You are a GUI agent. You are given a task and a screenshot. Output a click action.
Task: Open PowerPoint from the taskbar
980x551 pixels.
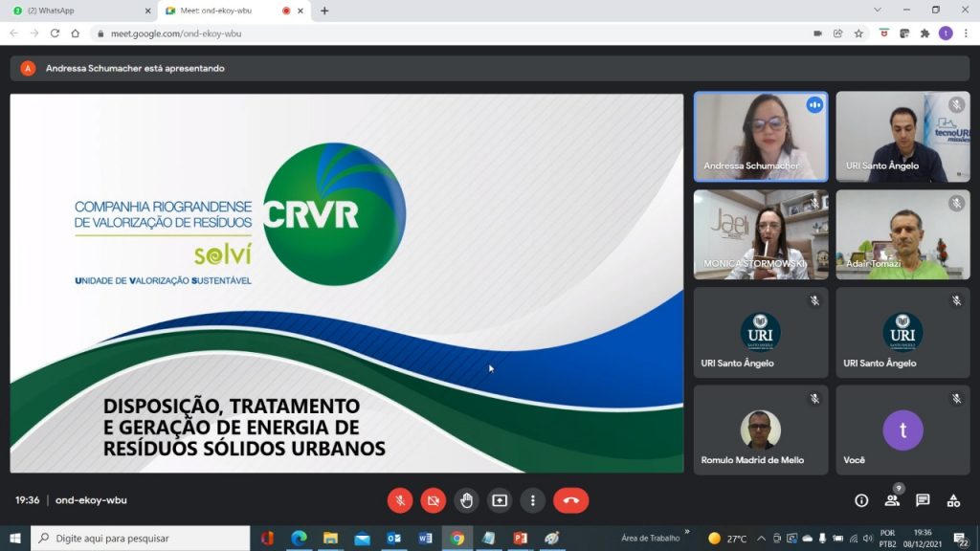point(520,538)
